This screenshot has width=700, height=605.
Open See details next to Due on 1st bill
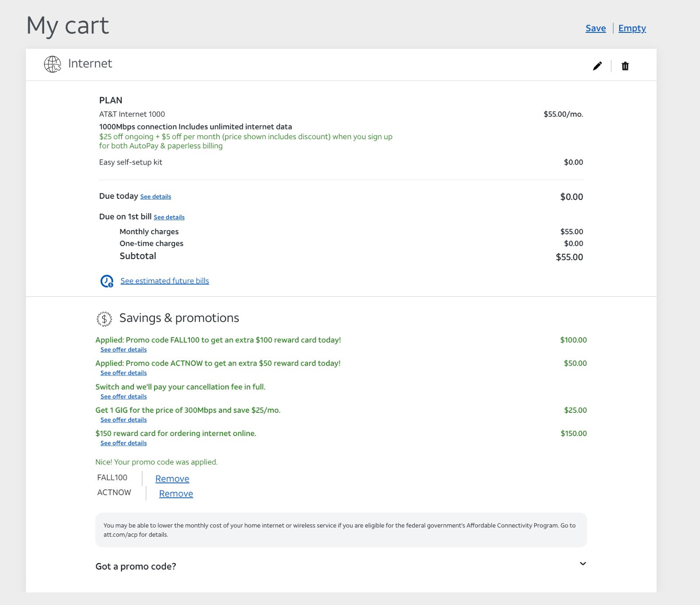[x=169, y=218]
